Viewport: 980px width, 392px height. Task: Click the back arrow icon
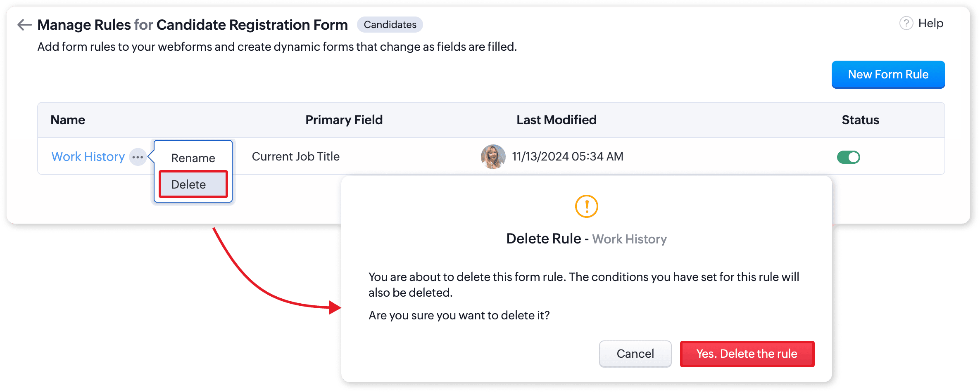pos(24,25)
